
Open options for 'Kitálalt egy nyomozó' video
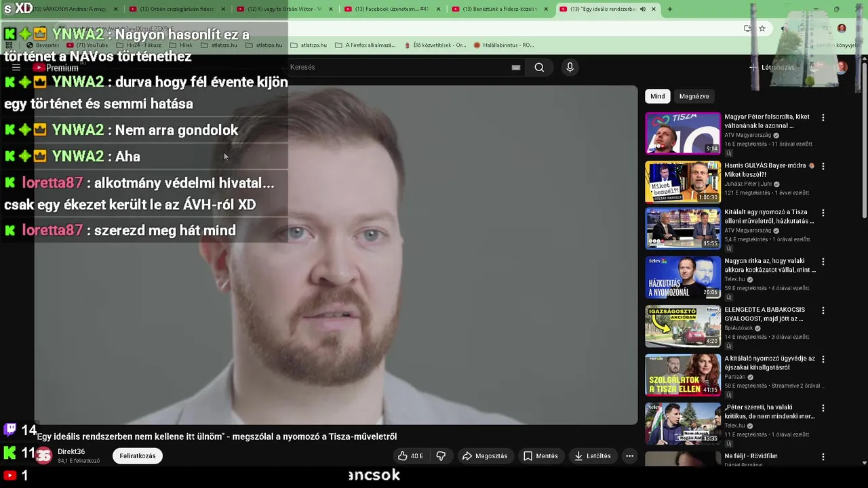tap(823, 213)
